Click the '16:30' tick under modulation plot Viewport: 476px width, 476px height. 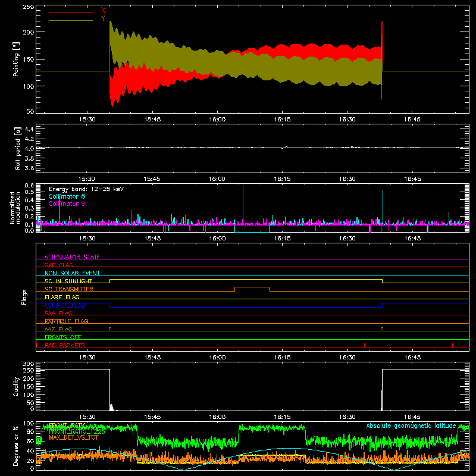click(347, 239)
